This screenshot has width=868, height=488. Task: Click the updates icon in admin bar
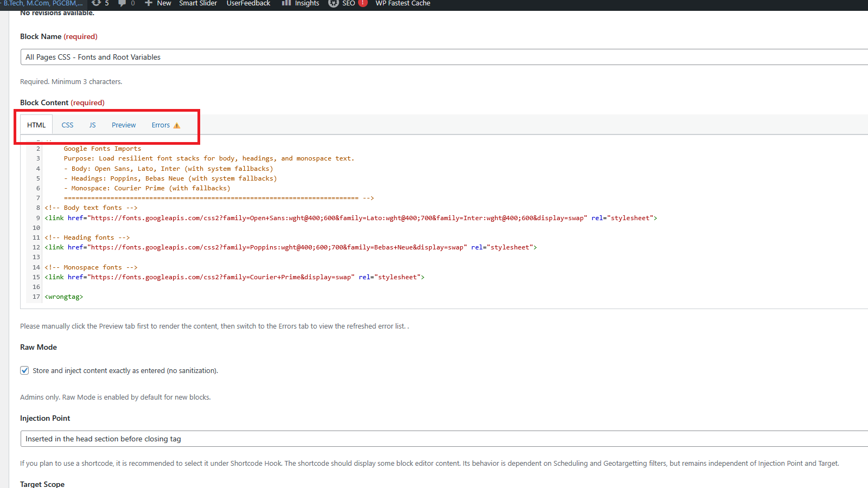pos(97,3)
